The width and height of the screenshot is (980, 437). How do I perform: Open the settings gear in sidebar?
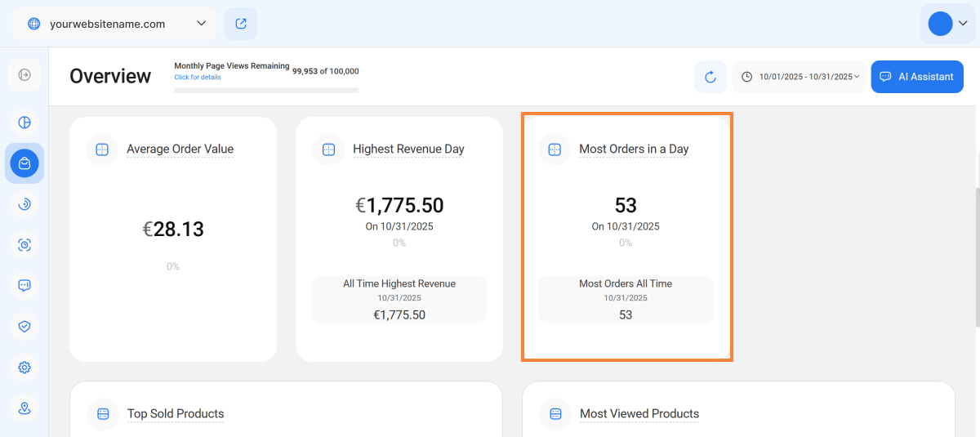coord(24,368)
